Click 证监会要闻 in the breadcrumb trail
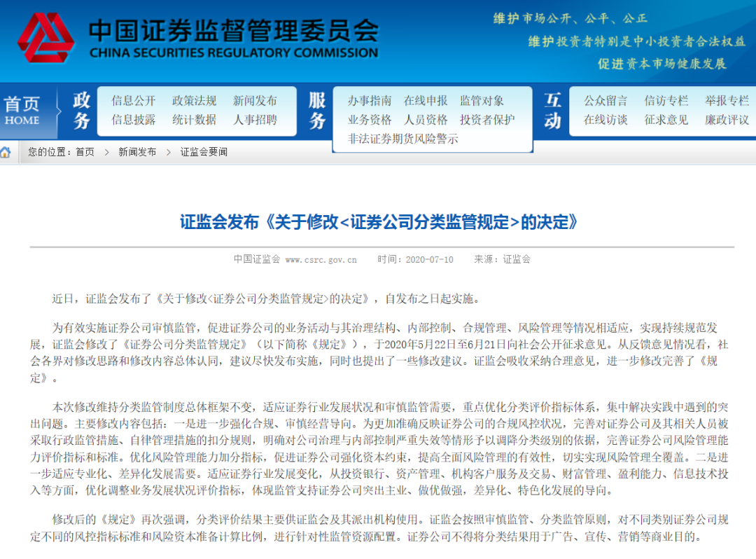Screen dimensions: 756x559 pos(204,153)
